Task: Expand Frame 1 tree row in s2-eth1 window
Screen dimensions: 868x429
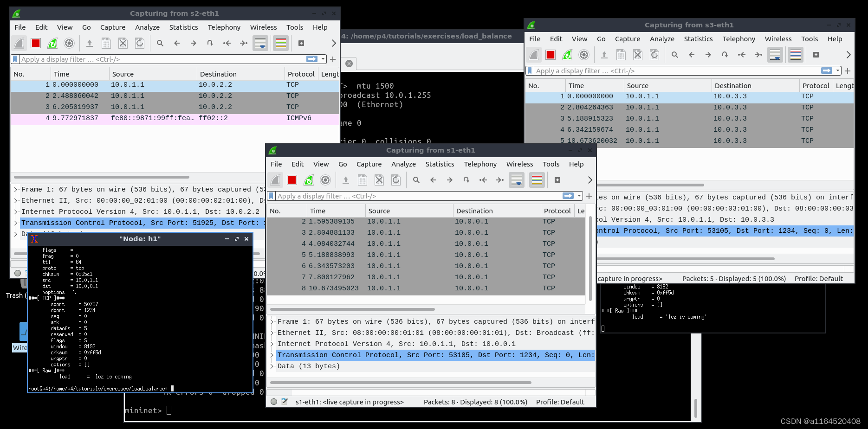Action: point(15,189)
